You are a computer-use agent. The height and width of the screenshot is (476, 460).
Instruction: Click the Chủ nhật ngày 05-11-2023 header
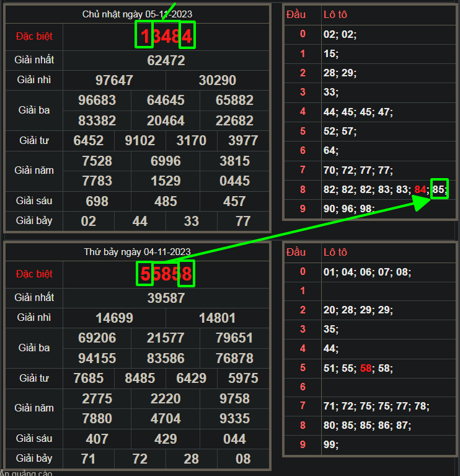137,14
